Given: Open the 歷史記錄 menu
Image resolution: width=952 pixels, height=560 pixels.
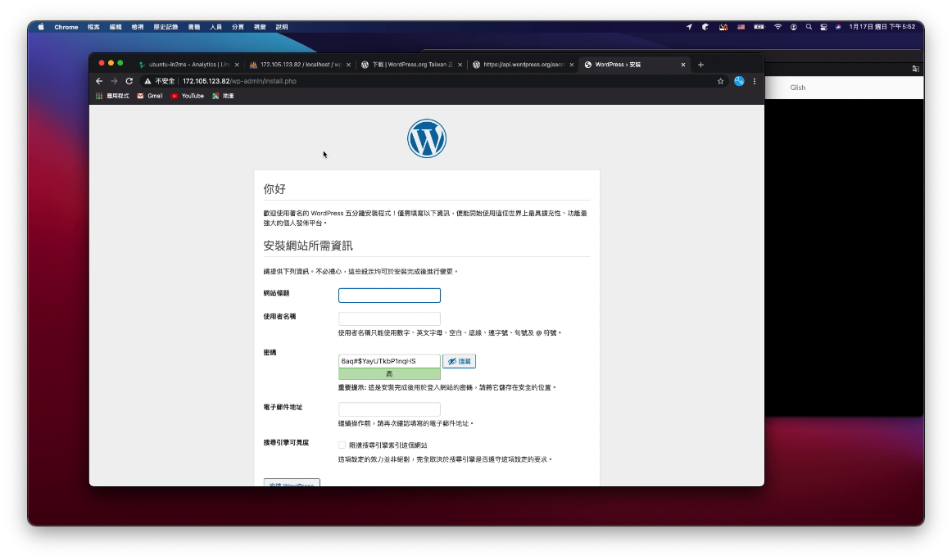Looking at the screenshot, I should (165, 27).
